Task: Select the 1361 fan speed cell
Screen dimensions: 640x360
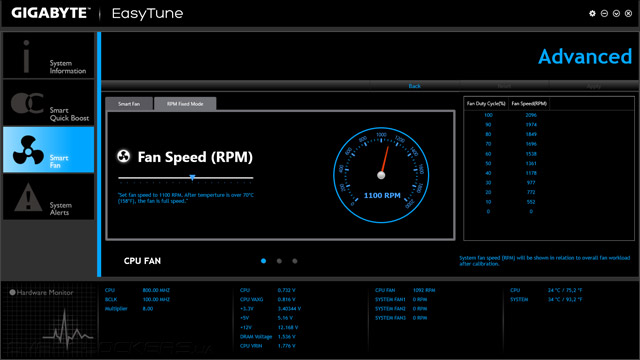Action: pyautogui.click(x=531, y=163)
